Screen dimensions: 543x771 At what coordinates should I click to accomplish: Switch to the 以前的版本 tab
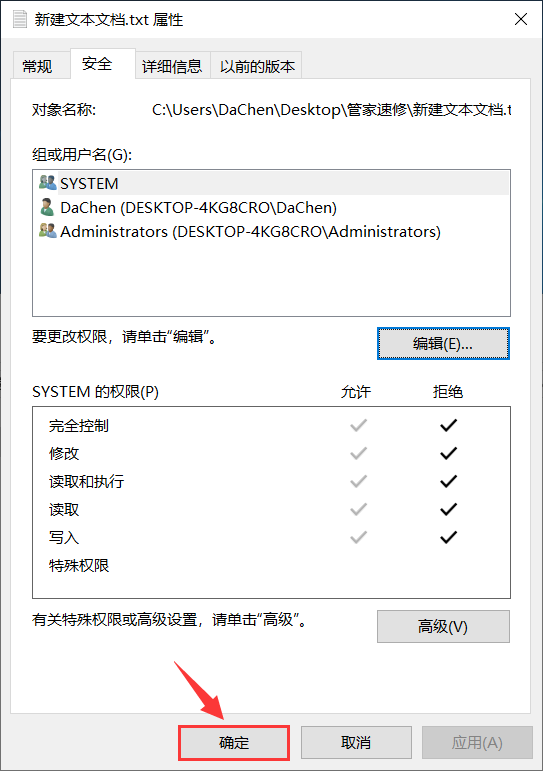click(257, 65)
